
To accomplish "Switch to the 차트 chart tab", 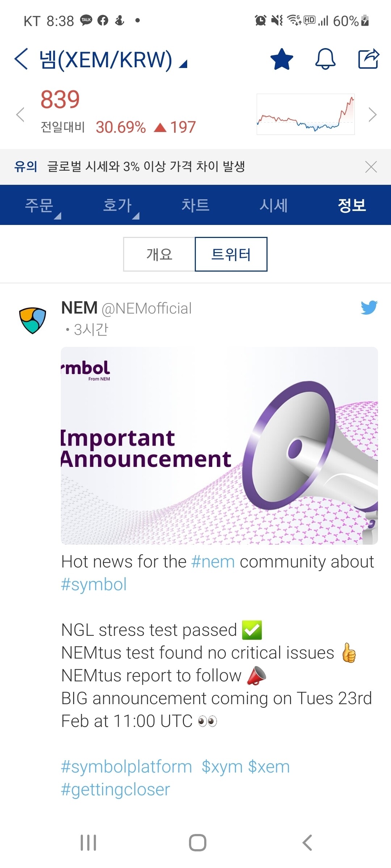I will (x=195, y=205).
